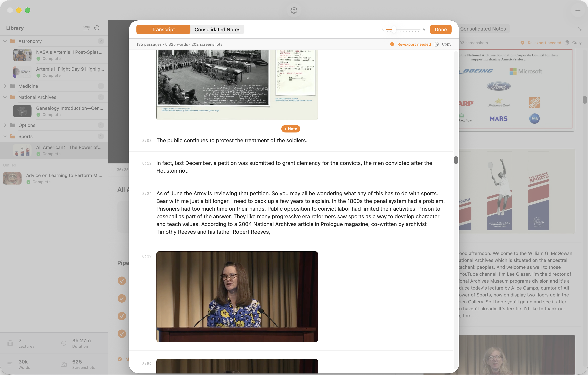Open the Library more options menu
The width and height of the screenshot is (588, 375).
(97, 28)
